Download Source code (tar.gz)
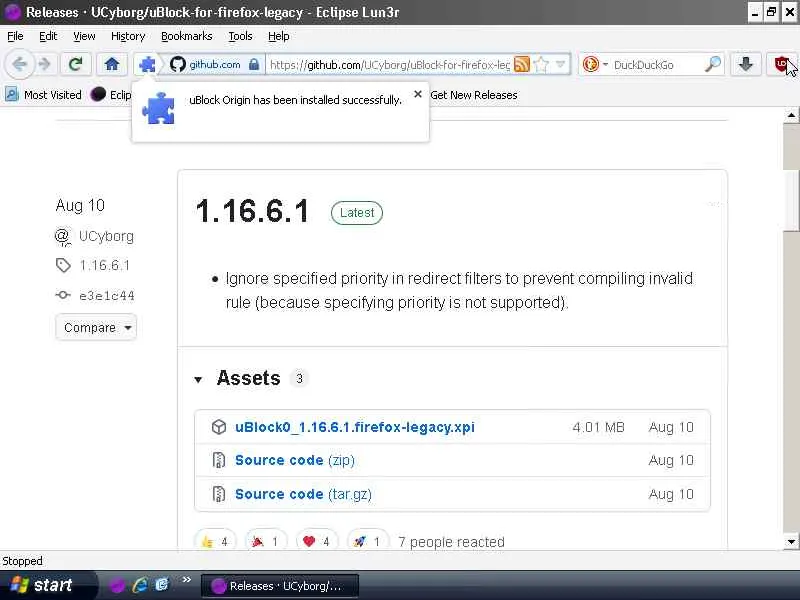 point(303,494)
